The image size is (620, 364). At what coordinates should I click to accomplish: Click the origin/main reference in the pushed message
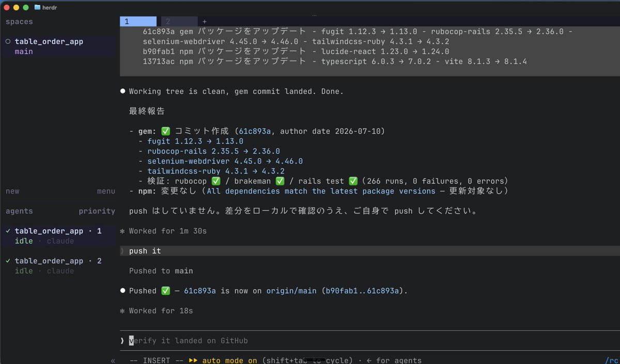point(291,291)
